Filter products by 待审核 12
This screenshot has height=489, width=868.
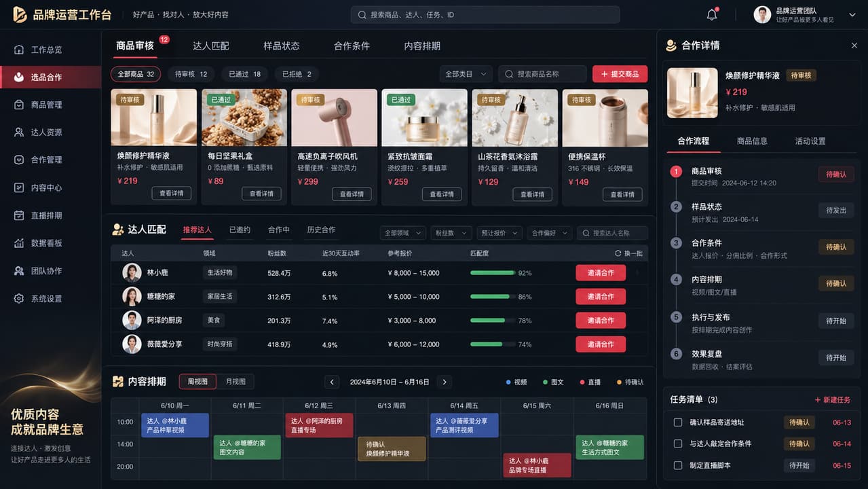coord(191,74)
